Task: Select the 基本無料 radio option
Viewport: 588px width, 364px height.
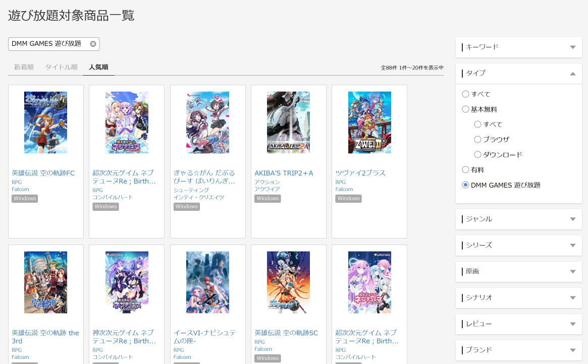Action: (465, 109)
